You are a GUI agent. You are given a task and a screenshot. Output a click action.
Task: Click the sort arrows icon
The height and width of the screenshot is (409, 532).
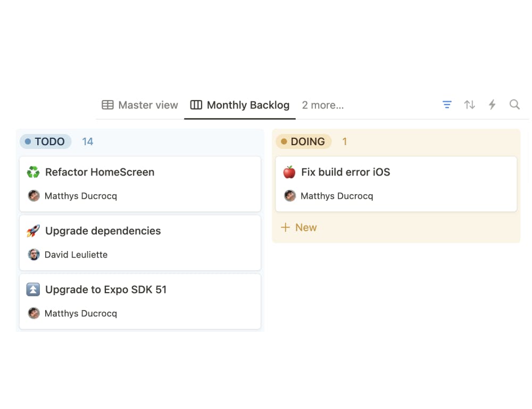pyautogui.click(x=469, y=105)
